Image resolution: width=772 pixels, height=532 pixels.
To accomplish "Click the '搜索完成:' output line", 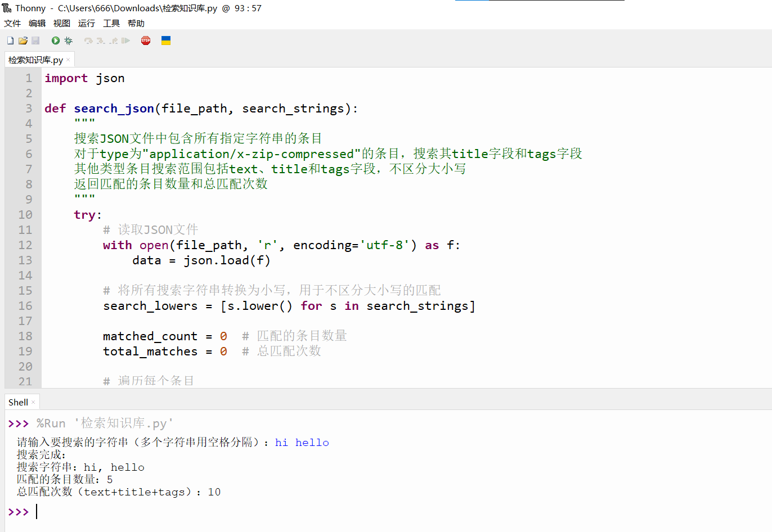I will (x=42, y=455).
